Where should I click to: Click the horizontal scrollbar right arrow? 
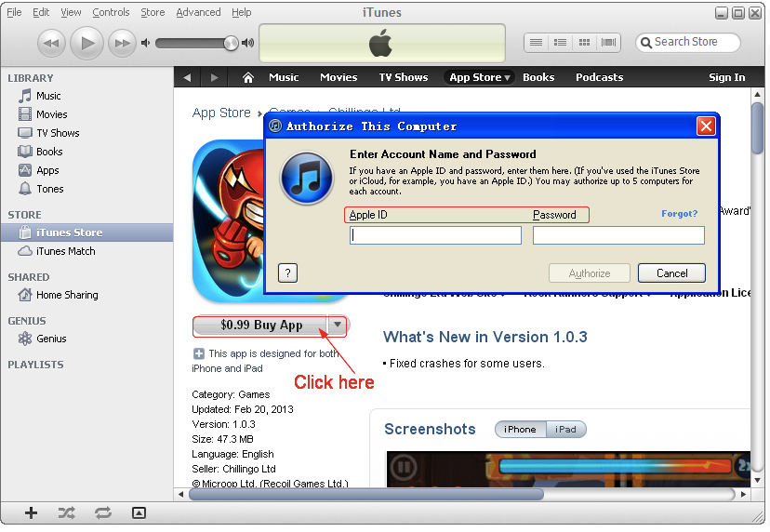(743, 495)
